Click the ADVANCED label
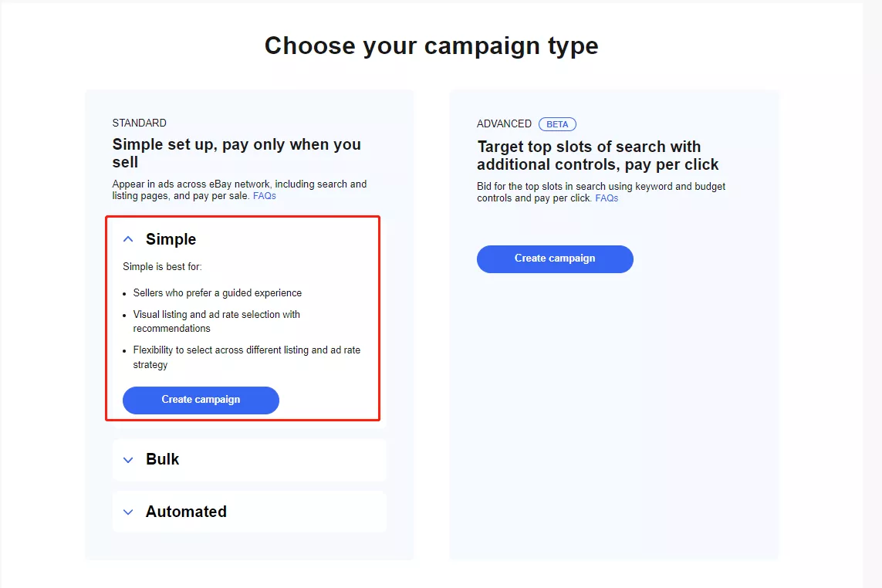The height and width of the screenshot is (588, 882). (504, 123)
